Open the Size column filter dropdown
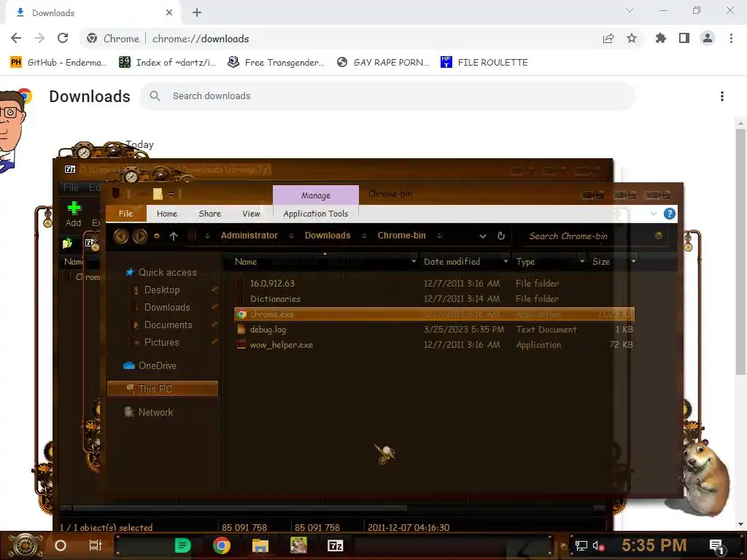This screenshot has width=747, height=560. pyautogui.click(x=632, y=262)
